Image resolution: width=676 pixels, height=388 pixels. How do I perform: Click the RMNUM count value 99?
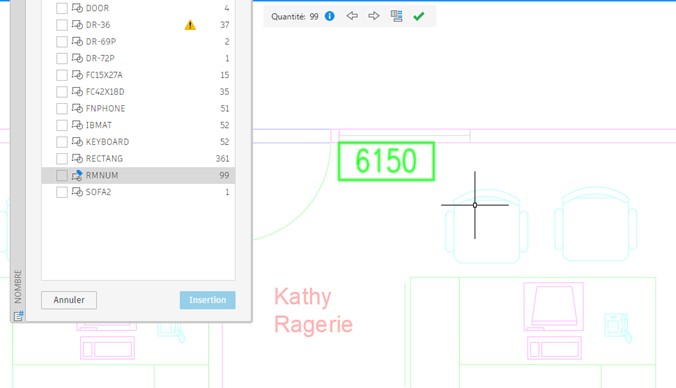pyautogui.click(x=224, y=175)
